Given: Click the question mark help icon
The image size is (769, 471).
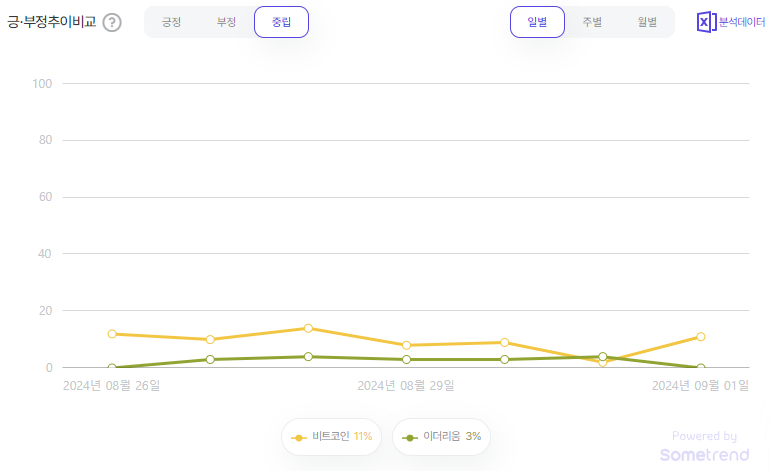Looking at the screenshot, I should [x=112, y=23].
